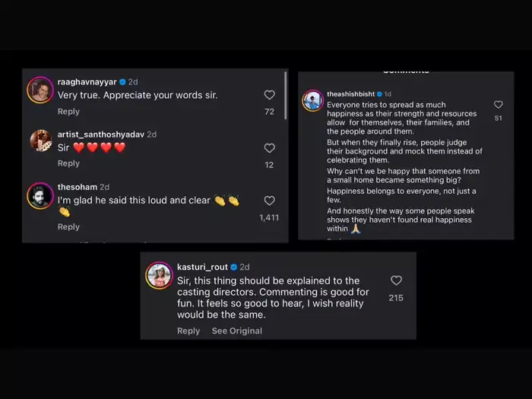Reply to thesoham's comment

68,226
